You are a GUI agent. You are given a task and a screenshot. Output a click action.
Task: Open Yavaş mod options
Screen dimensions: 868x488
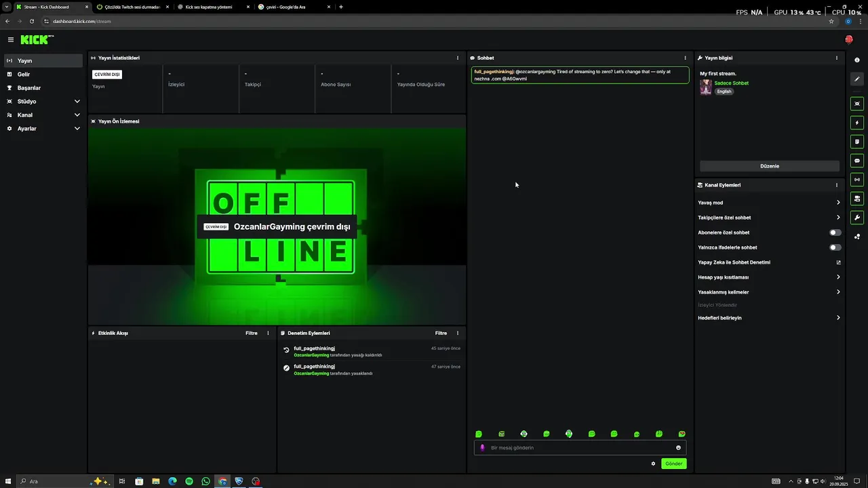[x=769, y=203]
